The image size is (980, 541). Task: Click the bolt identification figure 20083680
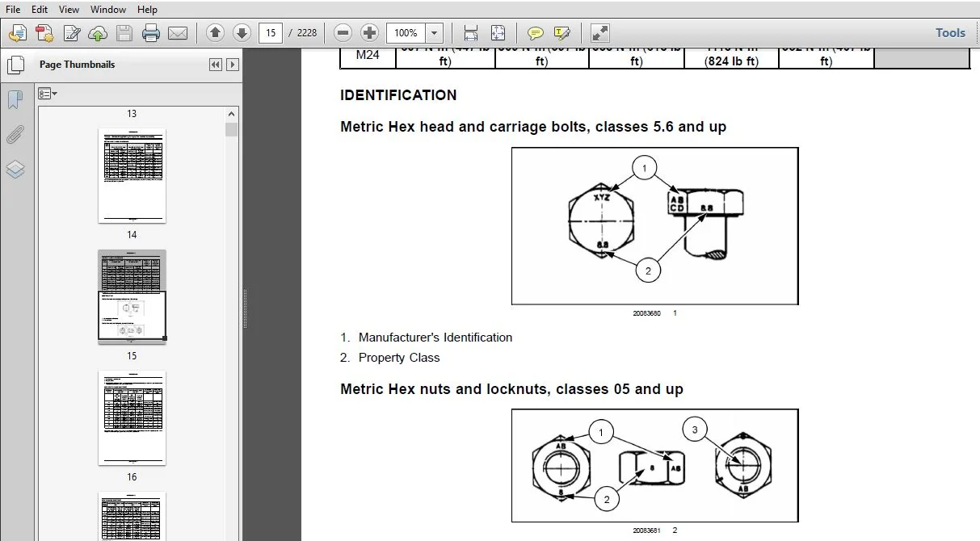coord(654,226)
